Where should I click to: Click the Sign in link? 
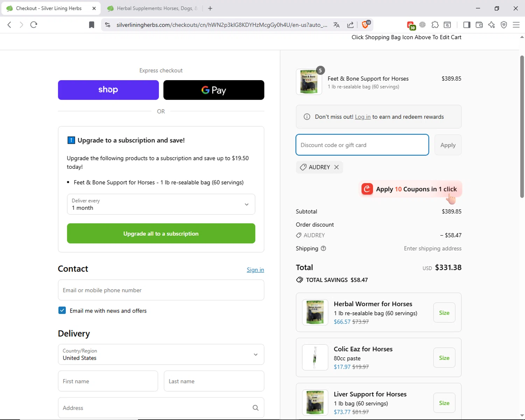(255, 270)
